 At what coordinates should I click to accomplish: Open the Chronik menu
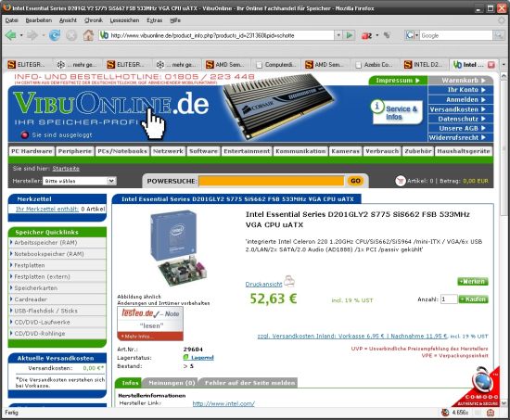coord(94,20)
